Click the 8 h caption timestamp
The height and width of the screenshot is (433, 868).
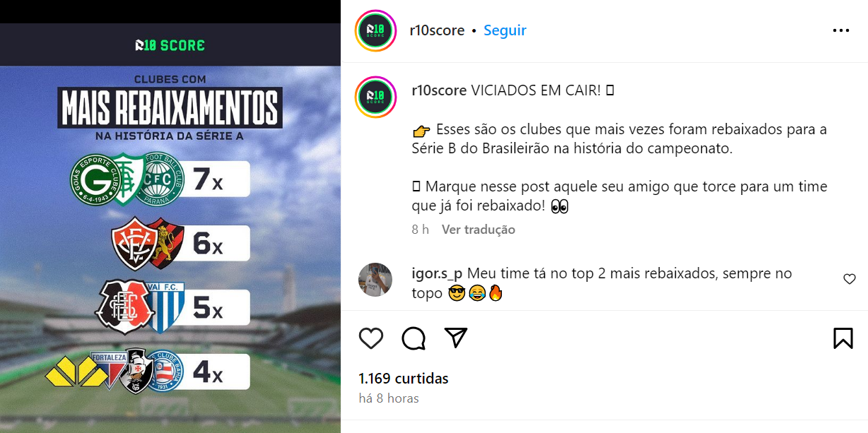420,230
